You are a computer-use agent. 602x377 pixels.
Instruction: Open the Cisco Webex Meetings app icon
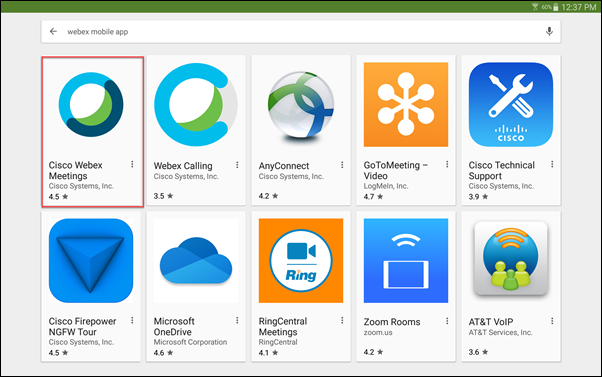click(x=91, y=104)
